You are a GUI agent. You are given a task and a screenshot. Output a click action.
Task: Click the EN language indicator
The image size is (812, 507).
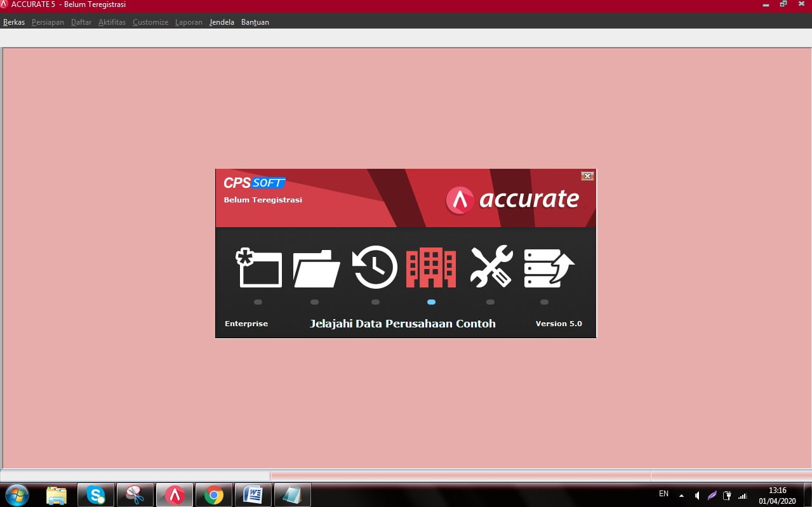tap(663, 493)
